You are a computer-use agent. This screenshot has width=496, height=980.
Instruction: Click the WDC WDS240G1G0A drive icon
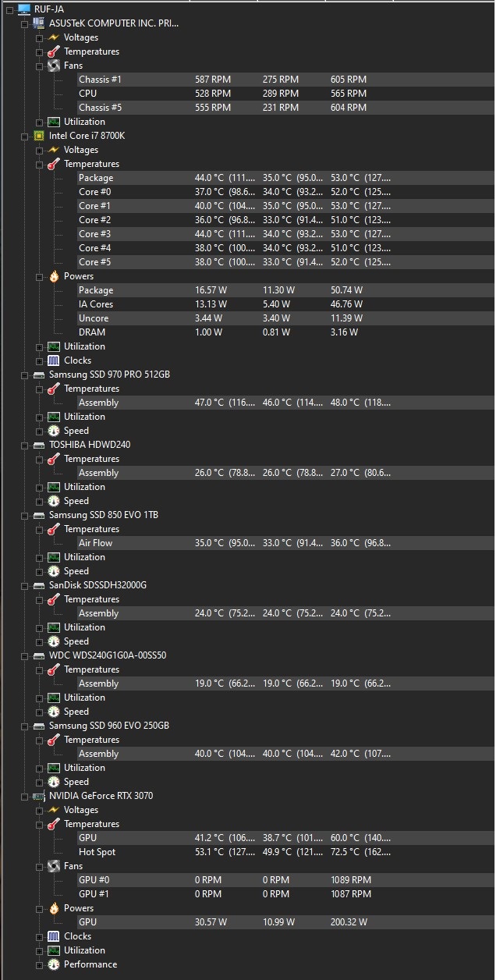tap(39, 655)
